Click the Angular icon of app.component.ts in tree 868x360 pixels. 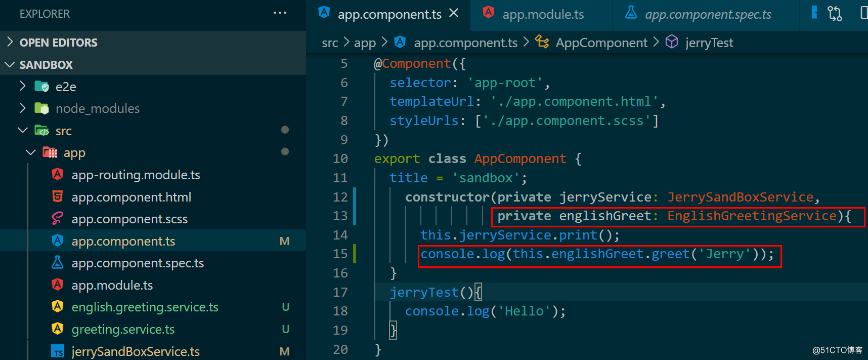pos(58,241)
